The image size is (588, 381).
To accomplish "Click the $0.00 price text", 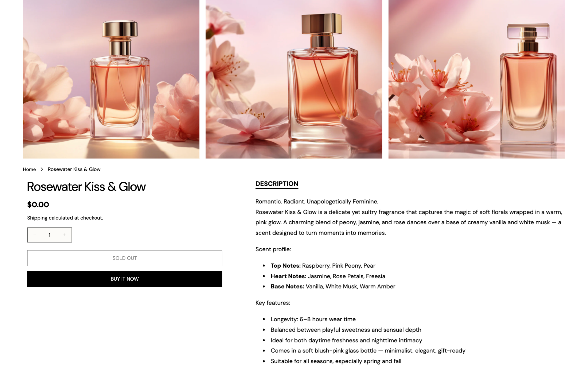I will (x=38, y=204).
